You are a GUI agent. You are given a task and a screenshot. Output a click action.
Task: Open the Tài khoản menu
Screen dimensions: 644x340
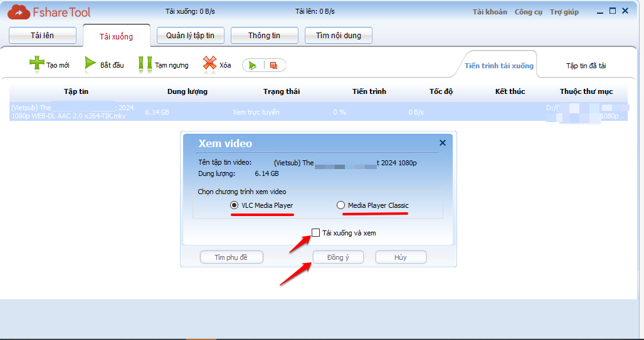click(x=490, y=12)
